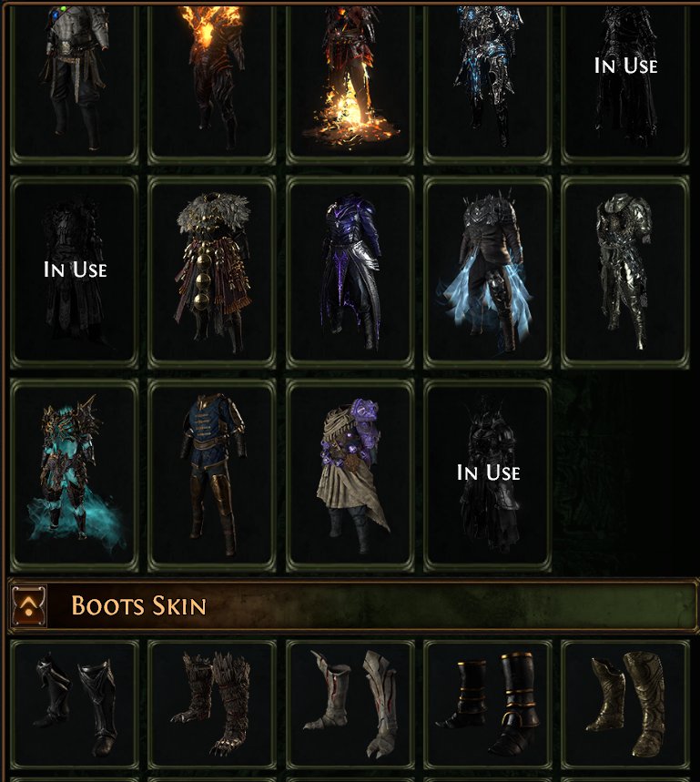The image size is (700, 782).
Task: Pick the silver plate armour skin
Action: (625, 272)
